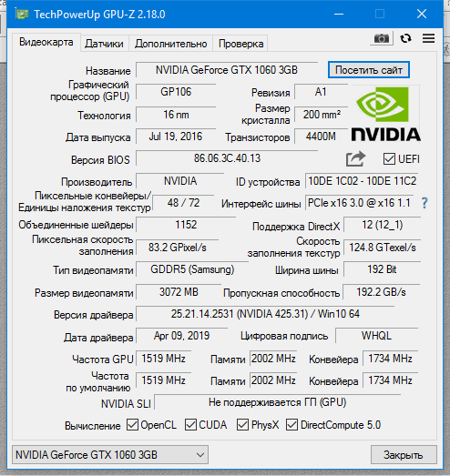
Task: Take a screenshot with the camera icon
Action: pos(382,38)
